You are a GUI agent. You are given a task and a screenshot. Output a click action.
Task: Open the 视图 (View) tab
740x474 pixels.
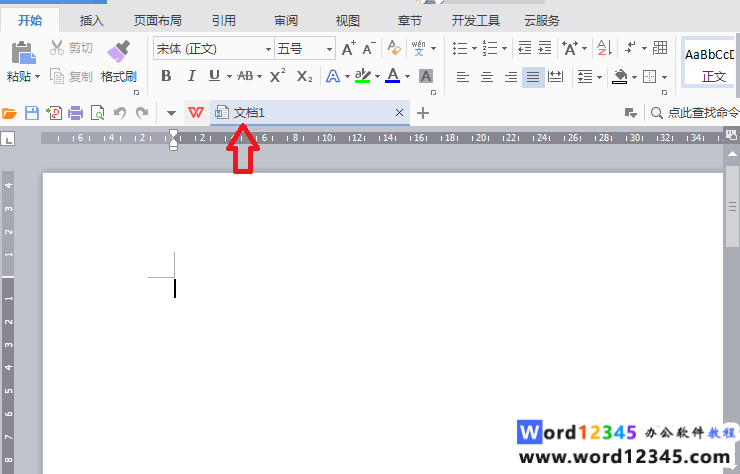tap(348, 20)
